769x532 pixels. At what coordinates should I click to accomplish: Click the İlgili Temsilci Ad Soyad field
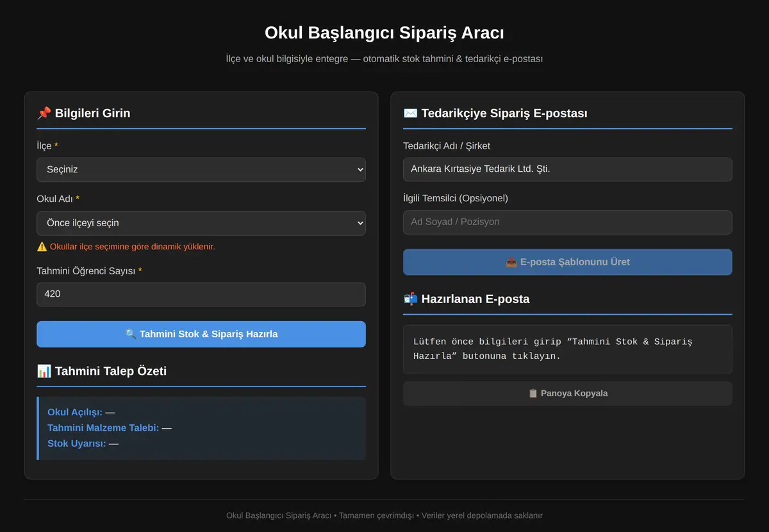click(x=568, y=222)
